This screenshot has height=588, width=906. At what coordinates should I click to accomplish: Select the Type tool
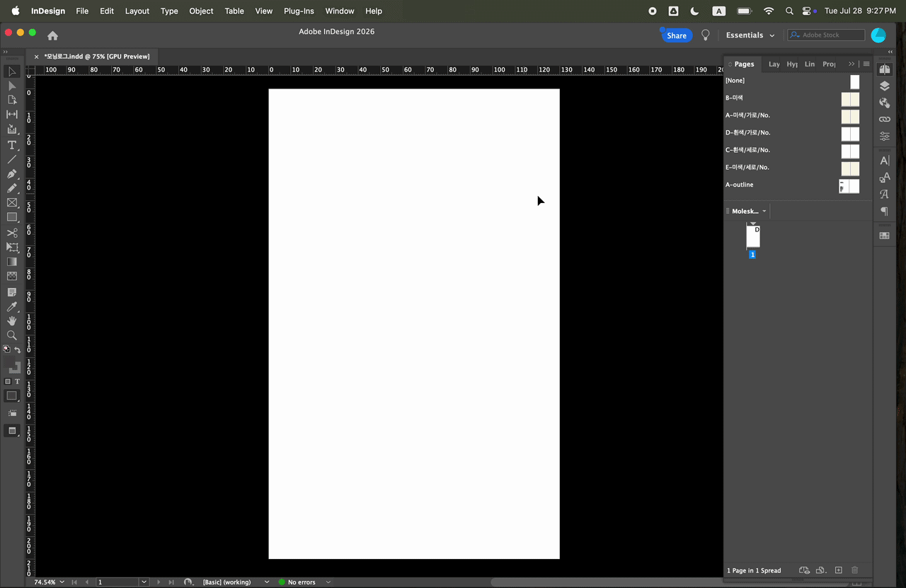[12, 145]
